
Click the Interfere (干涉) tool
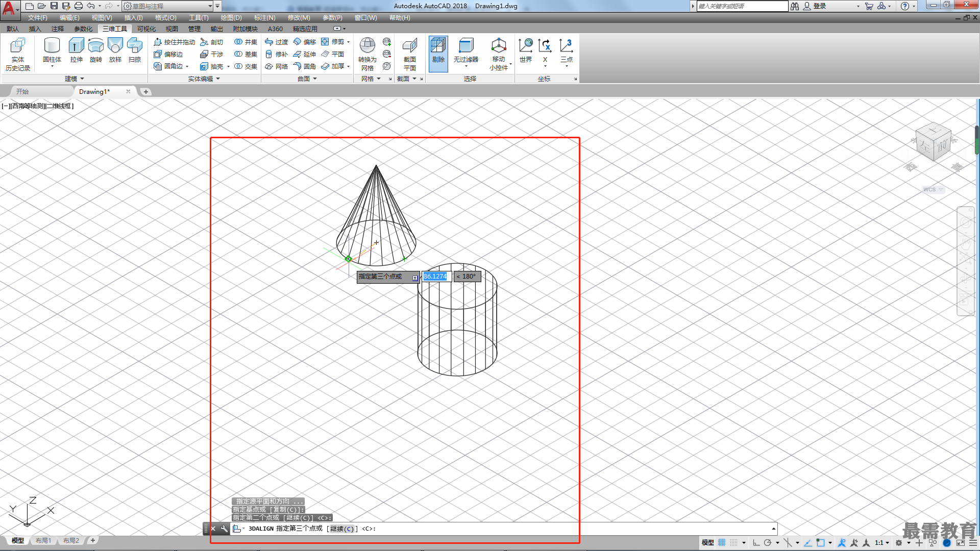point(212,54)
